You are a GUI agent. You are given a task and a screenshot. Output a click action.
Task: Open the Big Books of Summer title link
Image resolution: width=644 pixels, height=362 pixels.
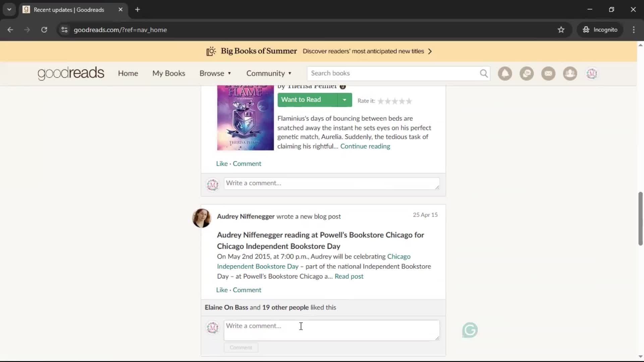tap(259, 51)
